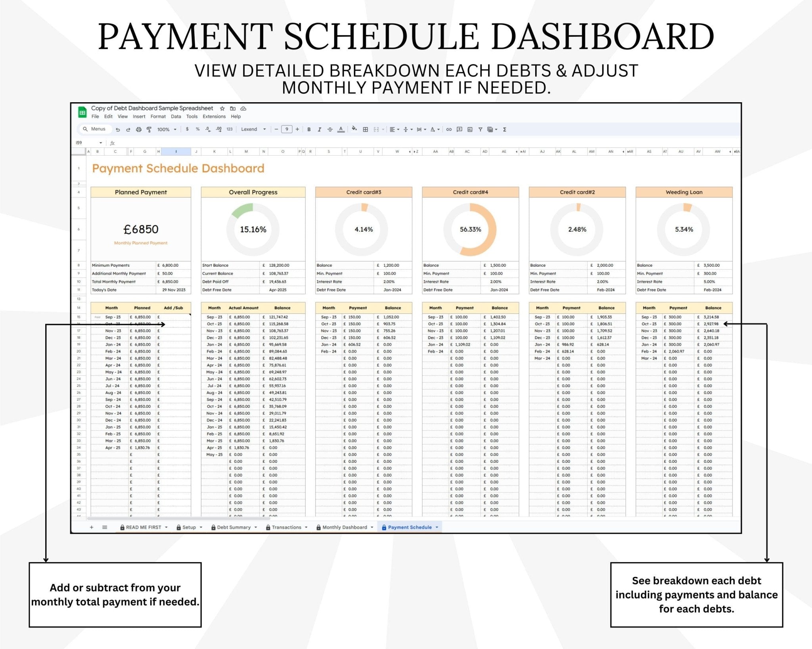Click the Create a filter icon
The height and width of the screenshot is (649, 812).
pos(481,130)
